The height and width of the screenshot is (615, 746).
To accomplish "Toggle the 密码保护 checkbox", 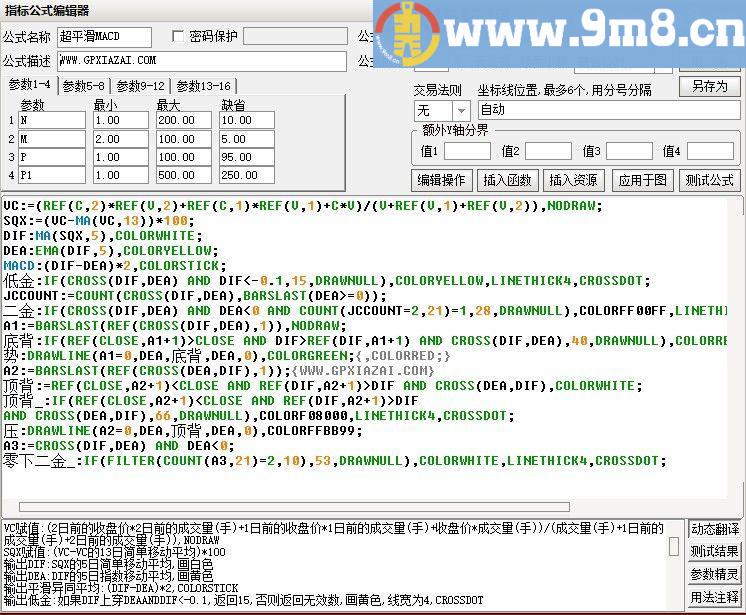I will coord(177,37).
